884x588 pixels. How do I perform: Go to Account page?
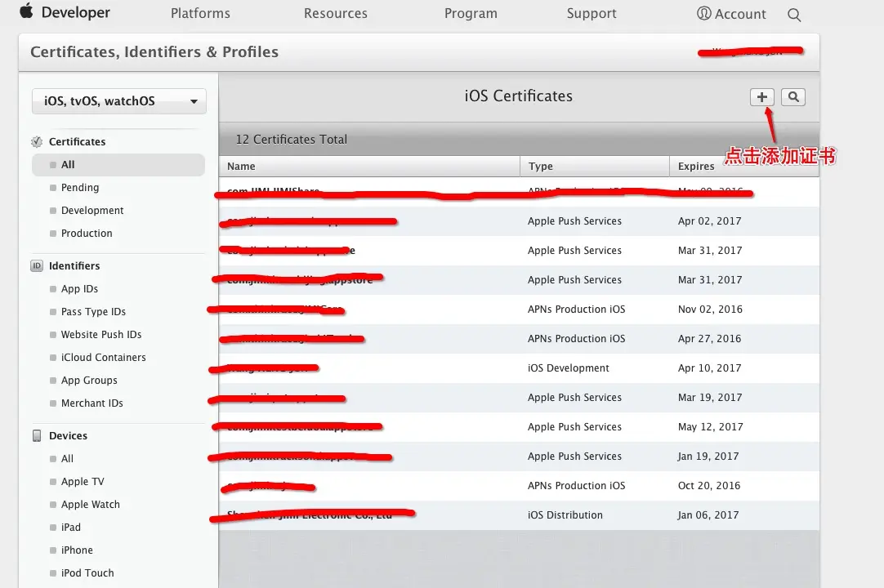tap(740, 14)
